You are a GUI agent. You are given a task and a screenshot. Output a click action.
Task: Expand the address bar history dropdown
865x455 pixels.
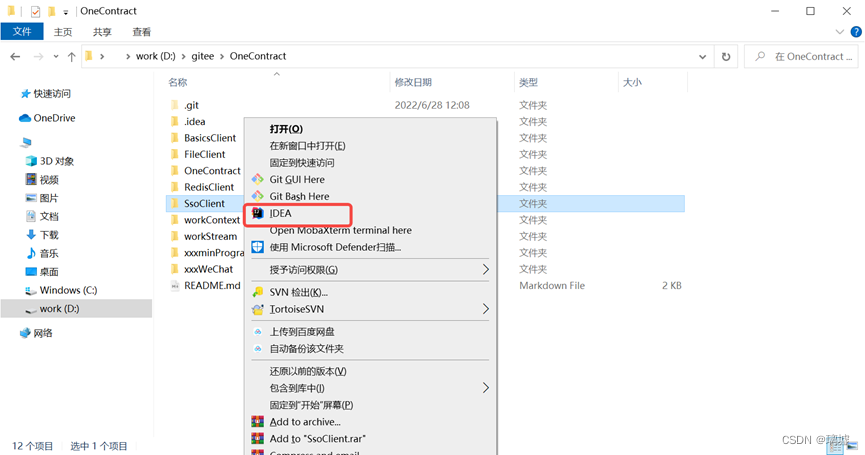[x=702, y=56]
